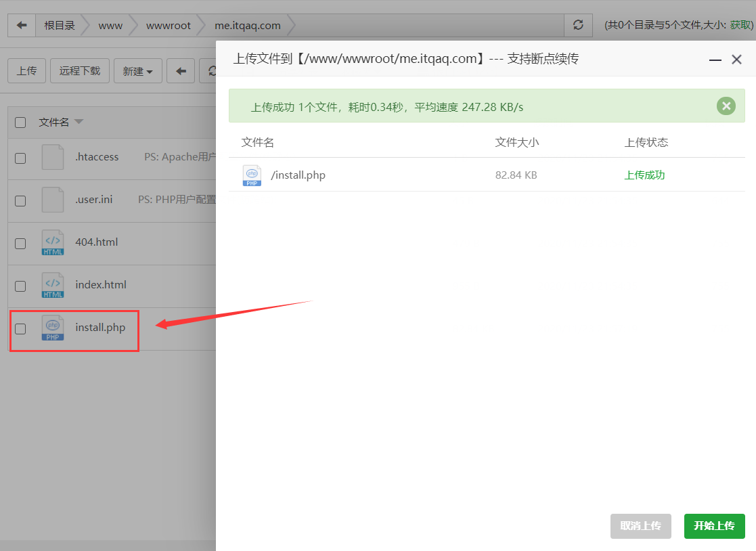
Task: Click 获取 link to get folder size
Action: point(739,25)
